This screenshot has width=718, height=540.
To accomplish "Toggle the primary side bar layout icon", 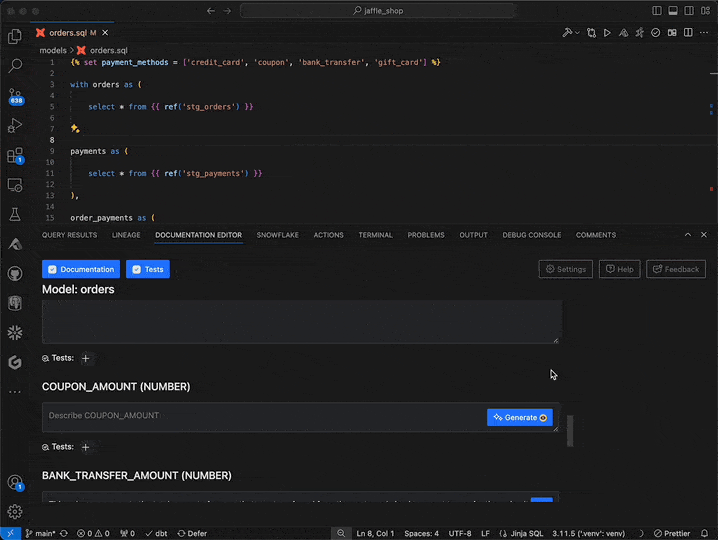I will click(x=657, y=11).
